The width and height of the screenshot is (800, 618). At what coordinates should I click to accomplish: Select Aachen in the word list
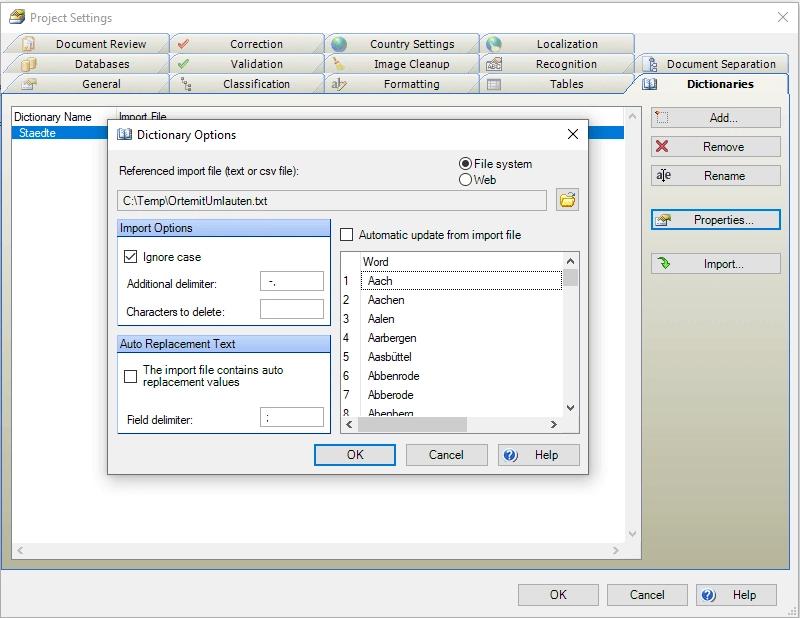coord(386,300)
